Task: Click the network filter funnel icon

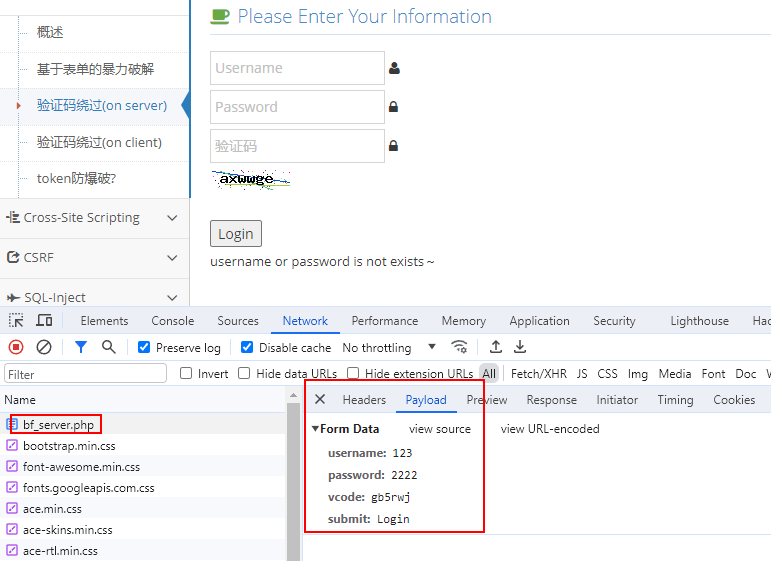Action: pos(81,347)
